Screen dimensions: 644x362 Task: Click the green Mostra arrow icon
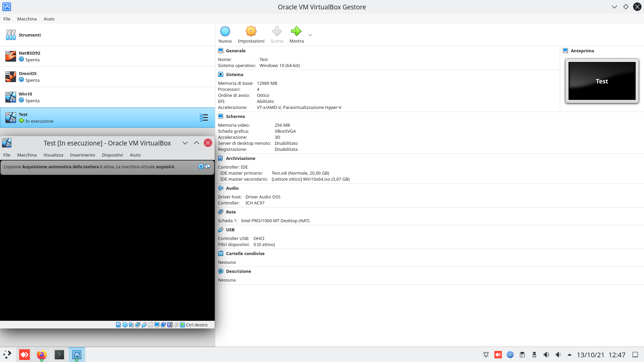296,32
